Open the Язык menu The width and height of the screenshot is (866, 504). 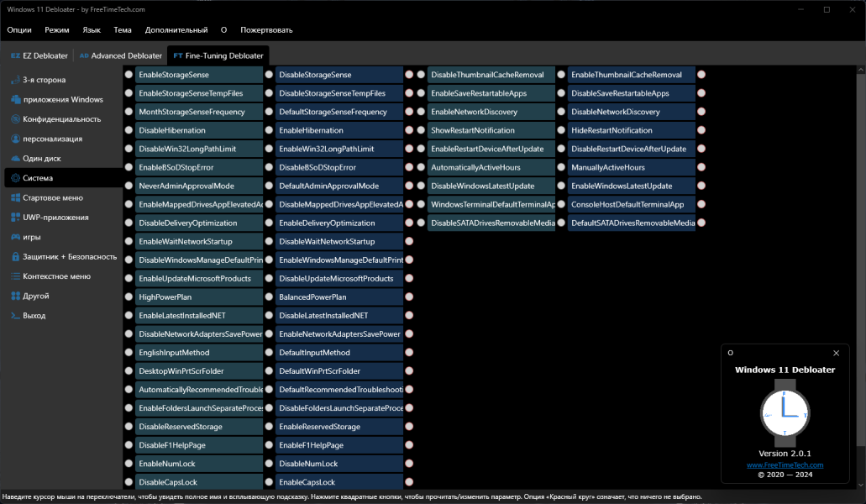coord(92,29)
